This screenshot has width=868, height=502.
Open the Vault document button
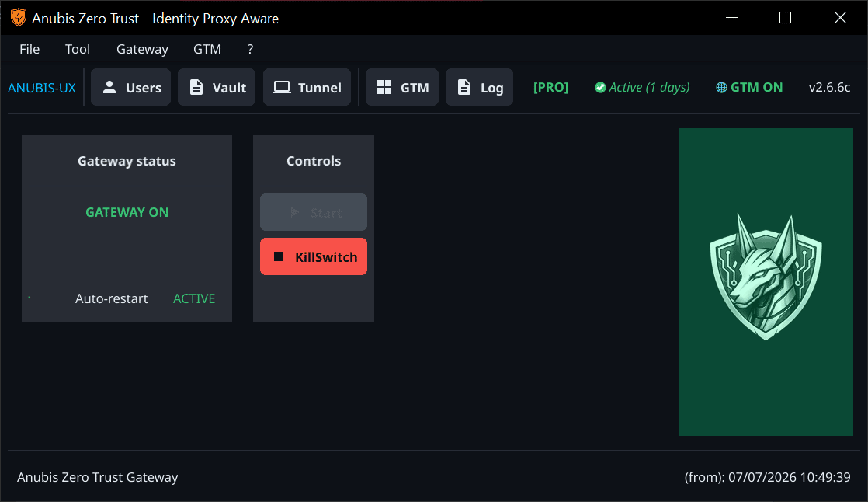pyautogui.click(x=217, y=87)
